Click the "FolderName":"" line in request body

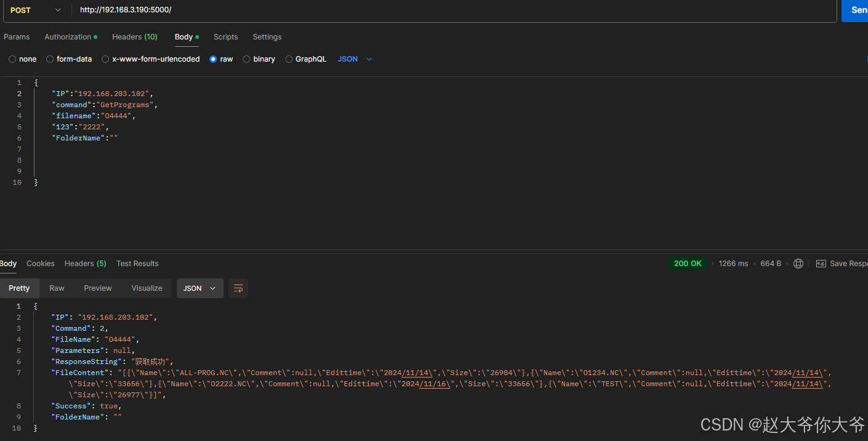[x=84, y=138]
